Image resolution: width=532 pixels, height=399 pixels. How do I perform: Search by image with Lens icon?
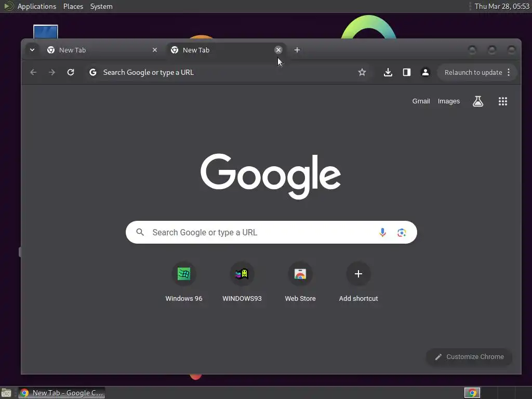[402, 232]
